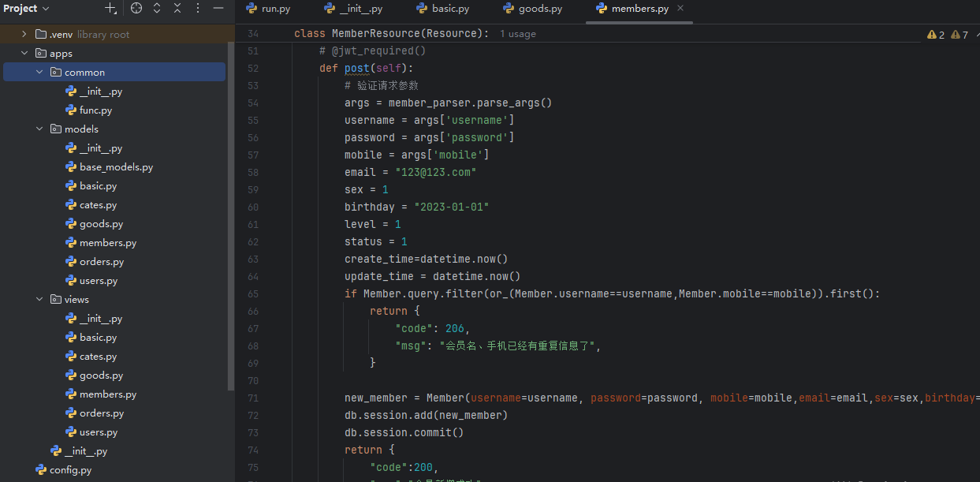The width and height of the screenshot is (980, 482).
Task: Open __init__.py under the models folder
Action: [101, 148]
